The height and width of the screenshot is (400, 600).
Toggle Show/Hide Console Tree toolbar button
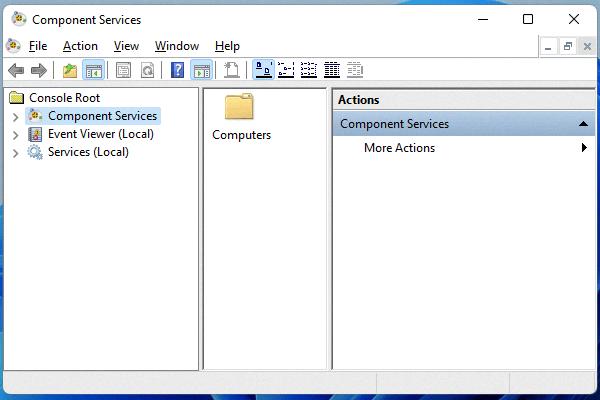[93, 70]
